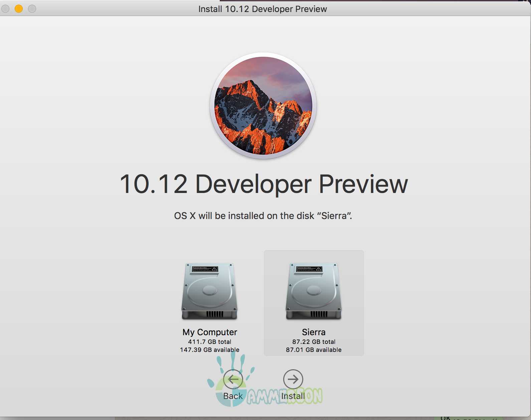Viewport: 531px width, 420px height.
Task: Click the Back text label
Action: [x=233, y=396]
